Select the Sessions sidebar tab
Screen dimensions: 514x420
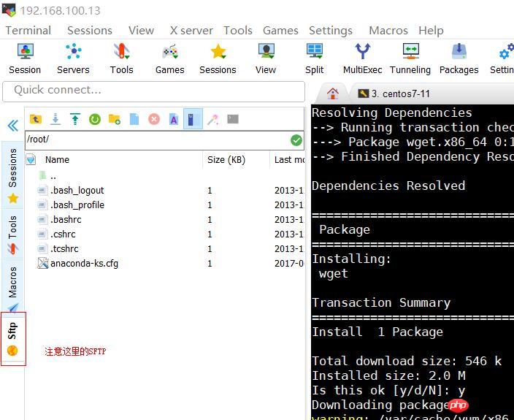coord(12,175)
